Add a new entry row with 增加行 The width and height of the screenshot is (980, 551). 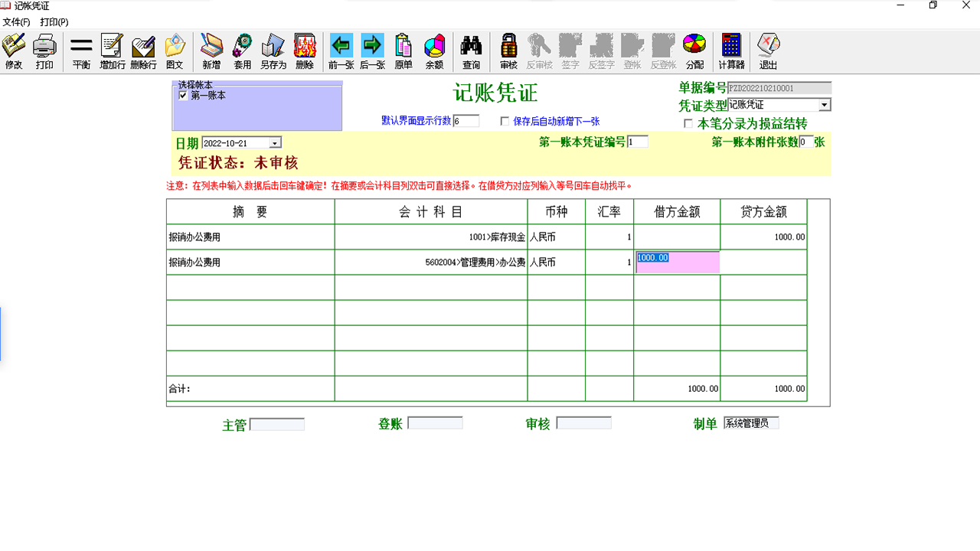coord(112,51)
